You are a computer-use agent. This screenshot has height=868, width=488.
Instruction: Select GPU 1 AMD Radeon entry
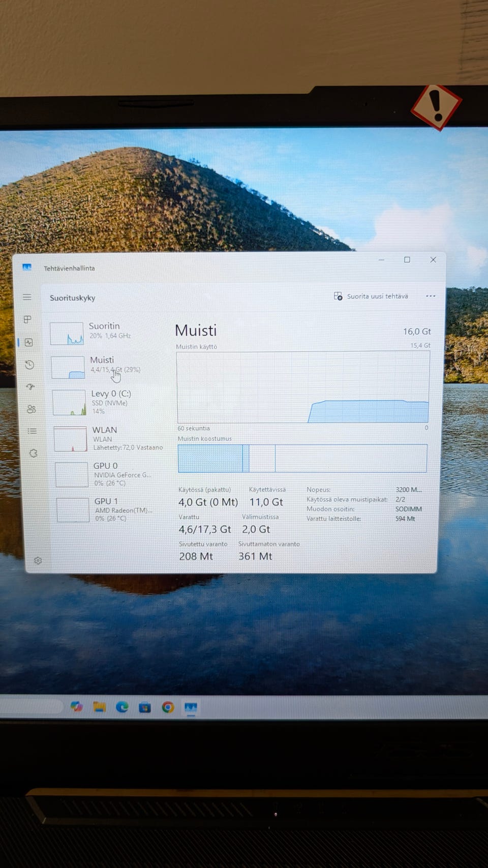click(x=112, y=510)
